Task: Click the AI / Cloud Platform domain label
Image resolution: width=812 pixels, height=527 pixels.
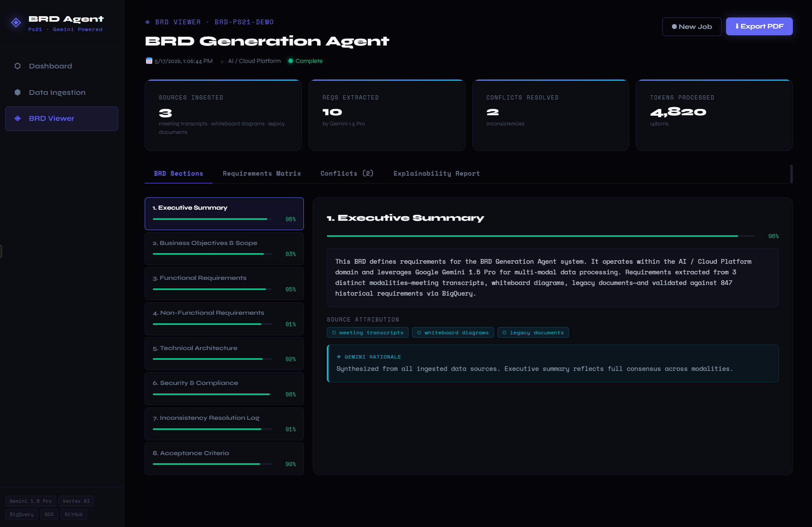Action: point(254,61)
